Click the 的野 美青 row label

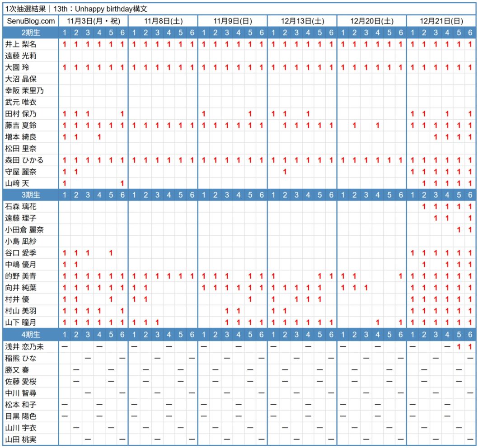21,276
